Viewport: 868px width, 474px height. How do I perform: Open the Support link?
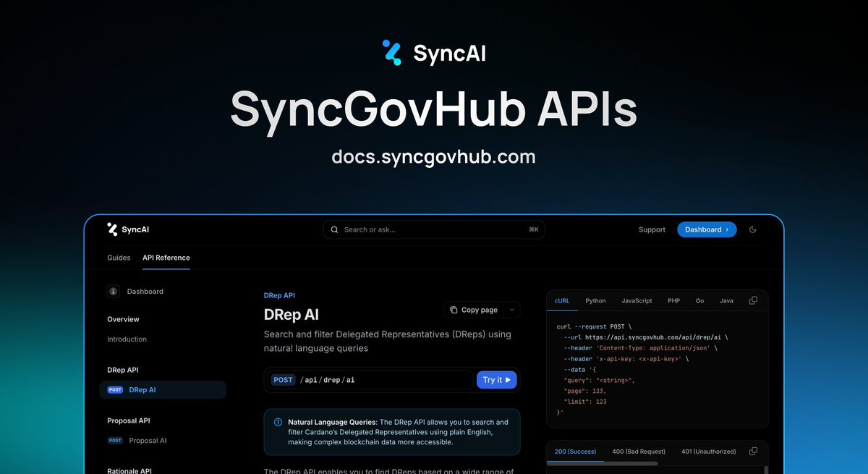point(652,229)
